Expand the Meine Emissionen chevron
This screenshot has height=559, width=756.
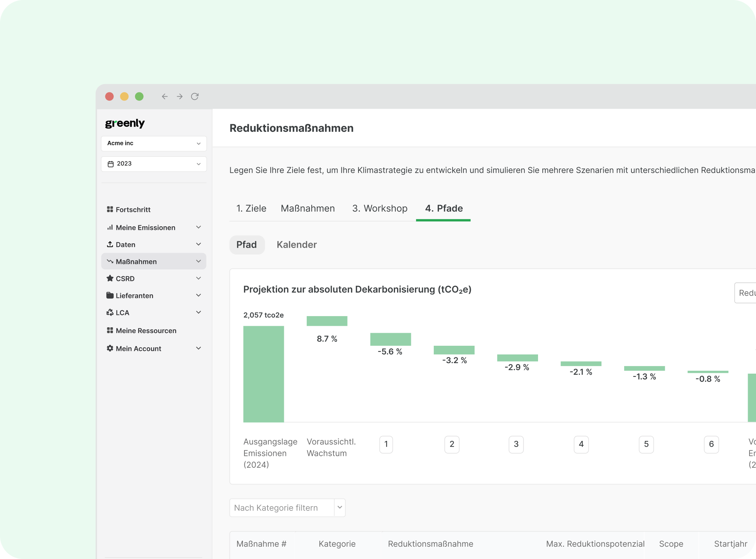point(198,227)
